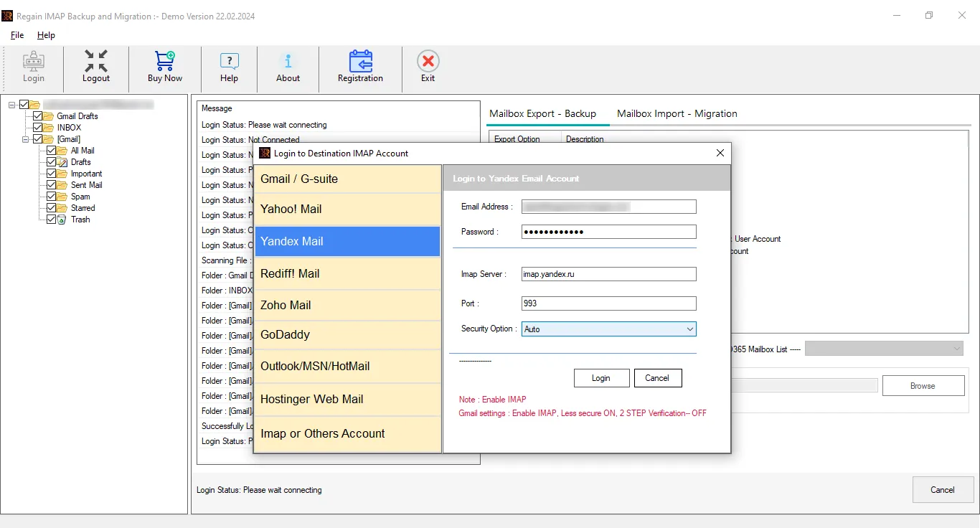Open the File menu

point(17,35)
